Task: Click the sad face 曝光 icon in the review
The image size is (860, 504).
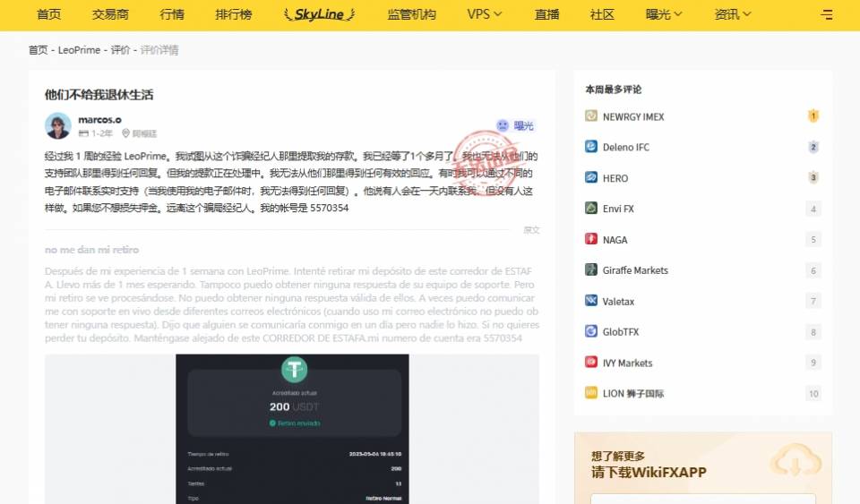Action: click(x=503, y=125)
